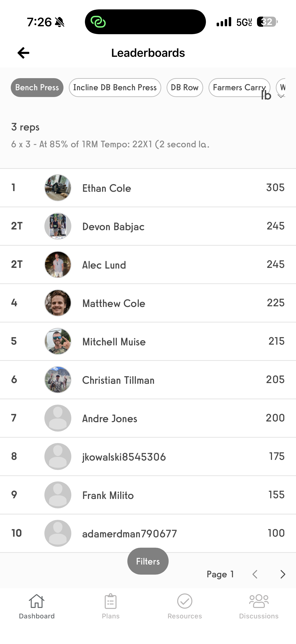
Task: Select the Incline DB Bench Press chip
Action: point(115,88)
